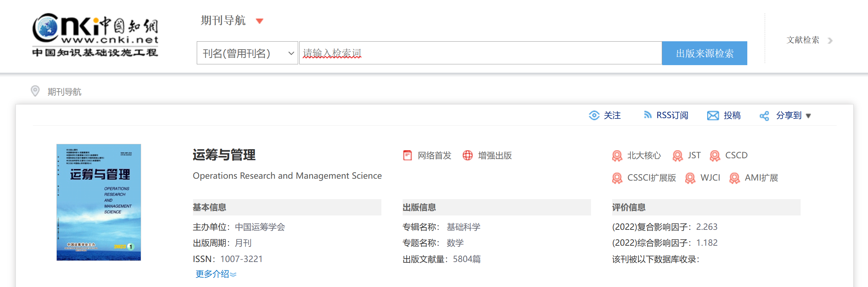Click the eye icon next to 关注
868x287 pixels.
click(x=594, y=115)
